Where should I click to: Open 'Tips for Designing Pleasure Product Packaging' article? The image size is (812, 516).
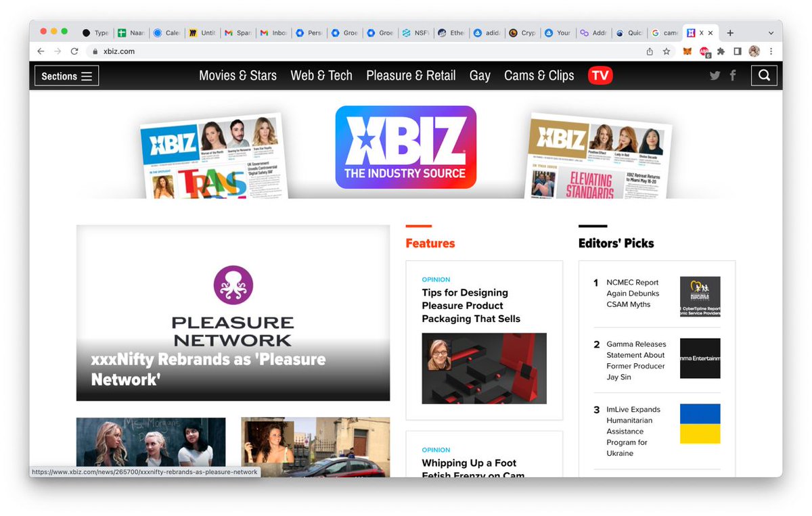[471, 306]
